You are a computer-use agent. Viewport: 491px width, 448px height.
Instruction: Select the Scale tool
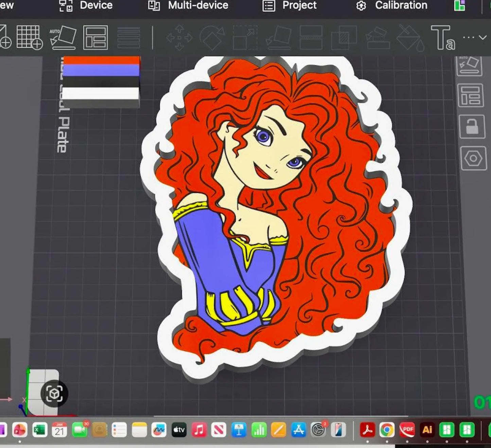pos(245,37)
